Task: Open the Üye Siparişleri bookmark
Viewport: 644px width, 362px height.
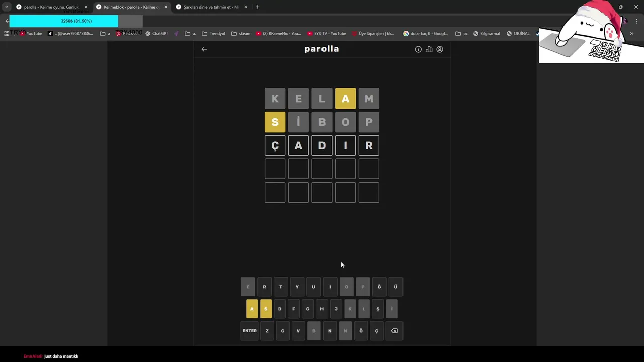Action: tap(373, 34)
